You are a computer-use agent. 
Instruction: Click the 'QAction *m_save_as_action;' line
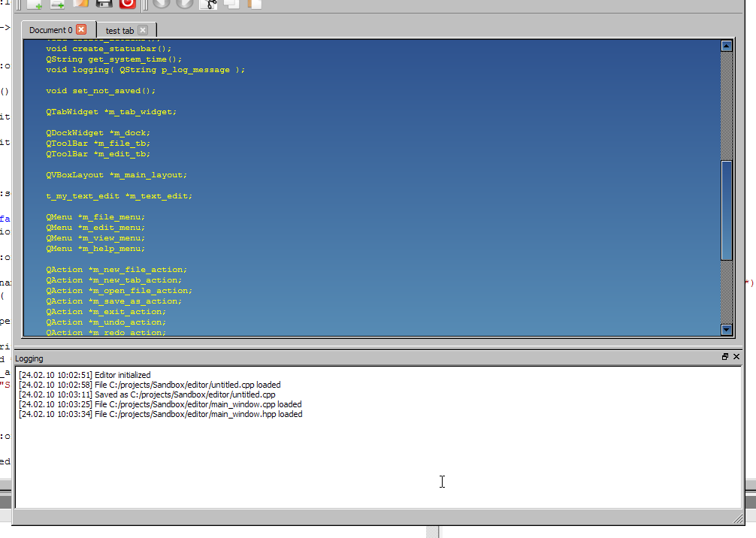pos(113,301)
